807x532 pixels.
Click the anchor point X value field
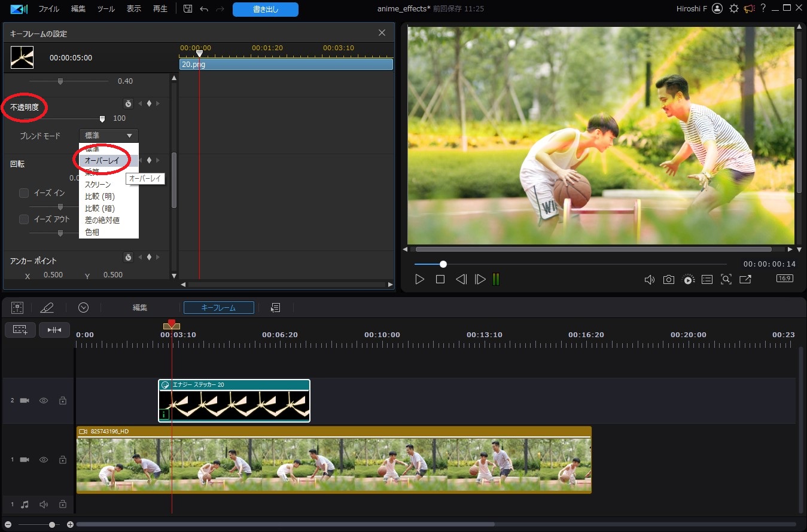[53, 275]
